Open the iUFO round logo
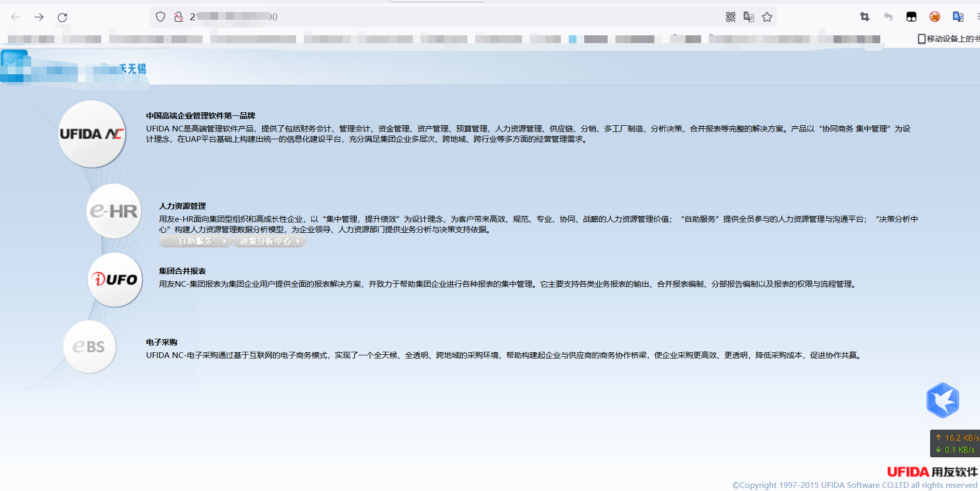Screen dimensions: 980x491 (115, 280)
